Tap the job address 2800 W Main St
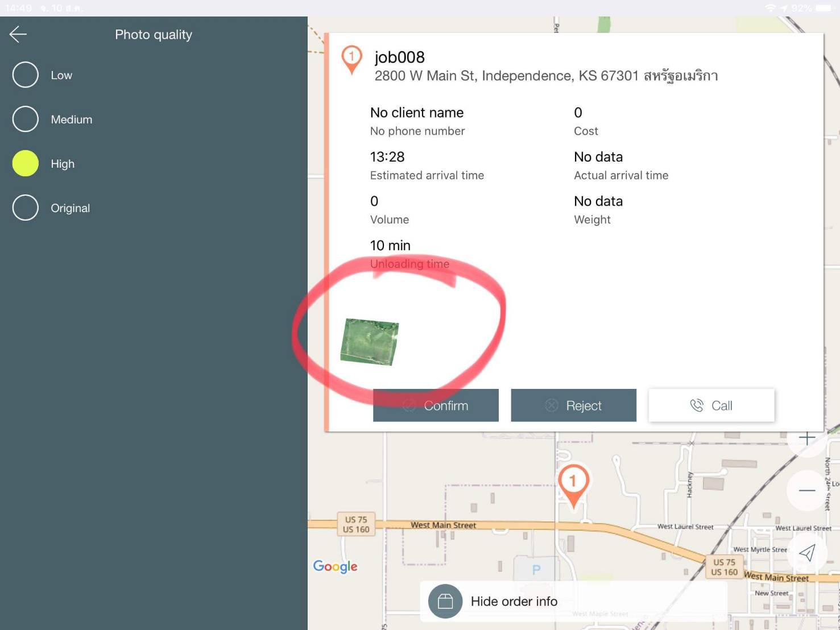This screenshot has width=840, height=630. pyautogui.click(x=545, y=76)
